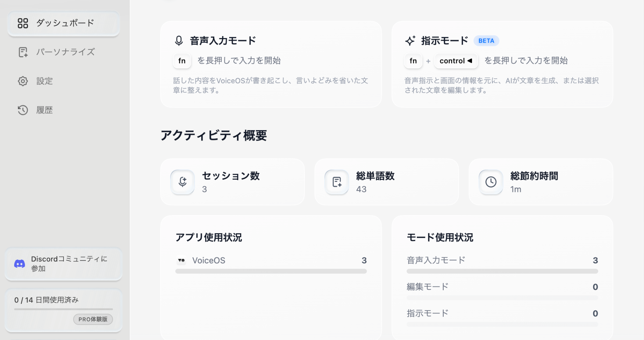Click the Personalize icon in sidebar
The image size is (644, 340).
[23, 52]
